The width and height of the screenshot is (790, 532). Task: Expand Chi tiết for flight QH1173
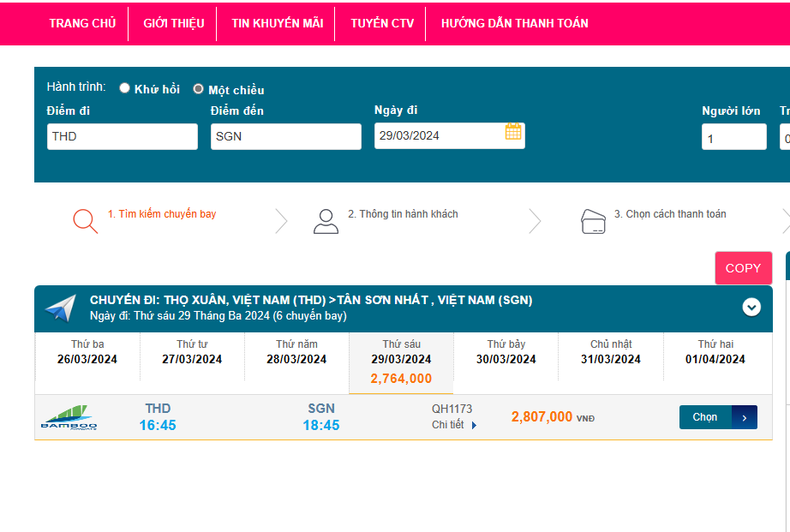coord(454,425)
